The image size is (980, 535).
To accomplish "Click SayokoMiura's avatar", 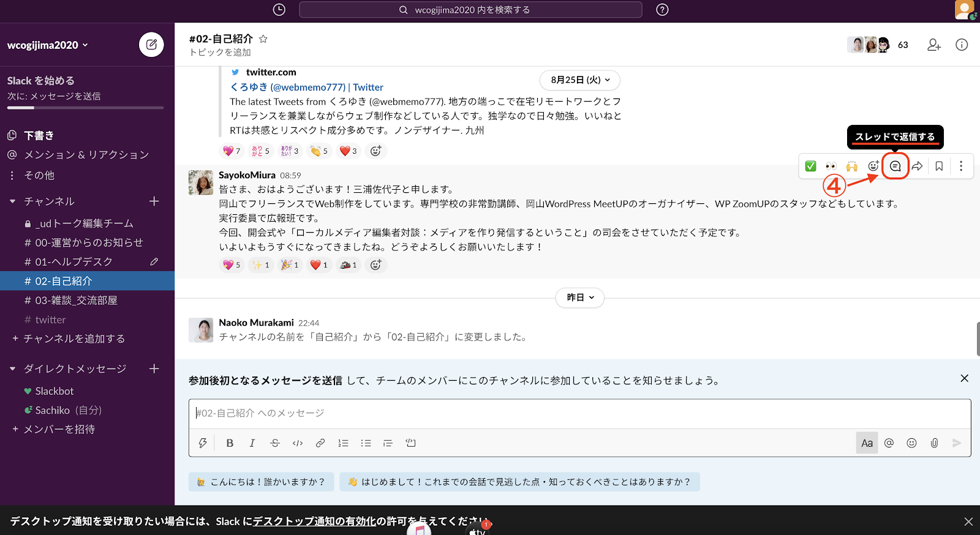I will pos(200,182).
